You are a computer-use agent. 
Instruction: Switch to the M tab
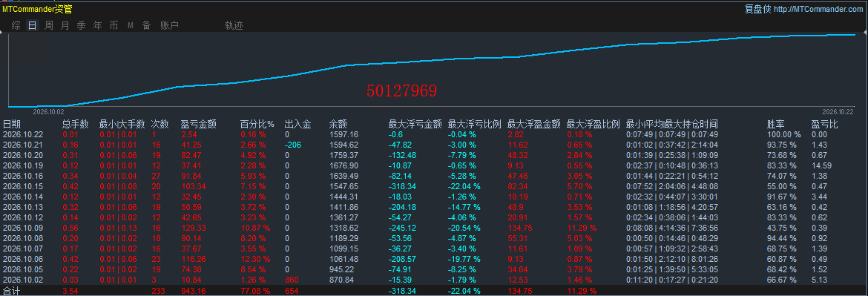point(130,25)
